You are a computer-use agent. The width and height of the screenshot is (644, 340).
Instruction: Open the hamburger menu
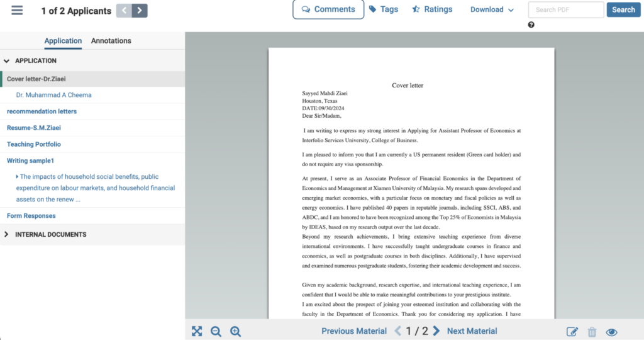pyautogui.click(x=17, y=10)
